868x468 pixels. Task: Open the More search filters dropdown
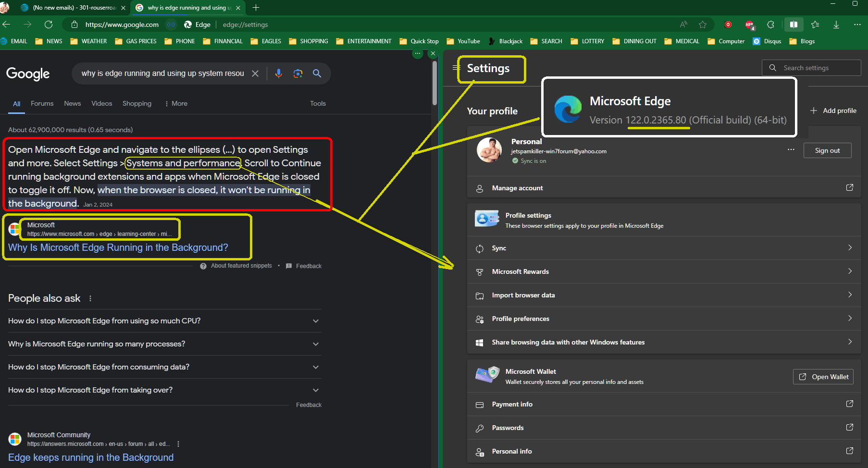176,104
